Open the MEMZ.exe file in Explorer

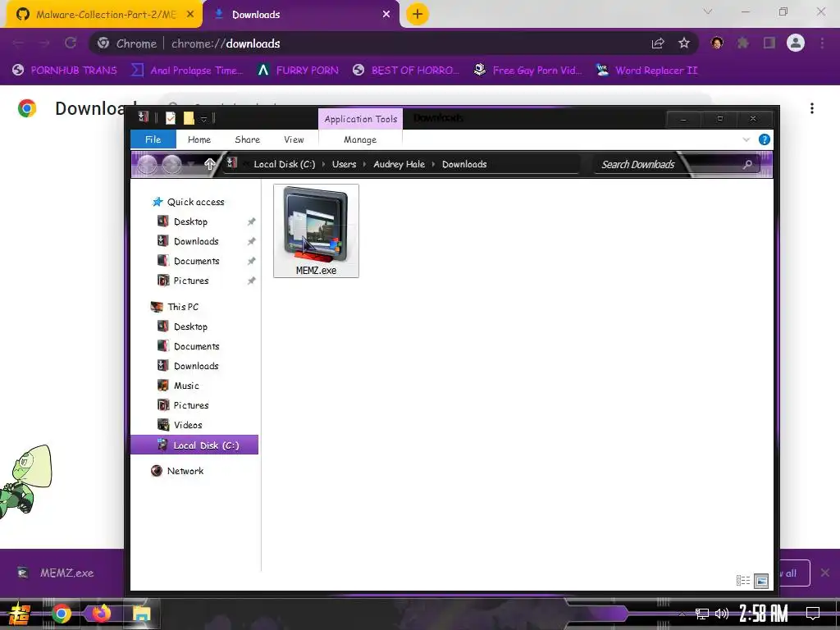click(316, 231)
